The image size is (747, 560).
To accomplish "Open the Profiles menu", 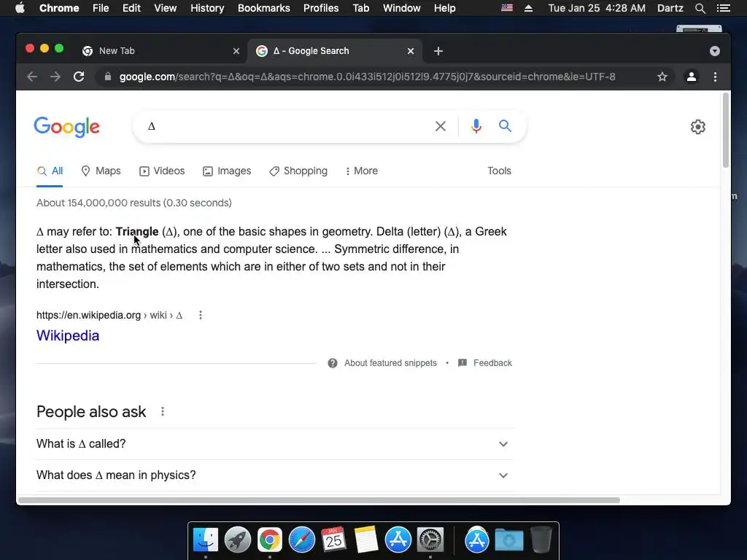I will coord(321,8).
